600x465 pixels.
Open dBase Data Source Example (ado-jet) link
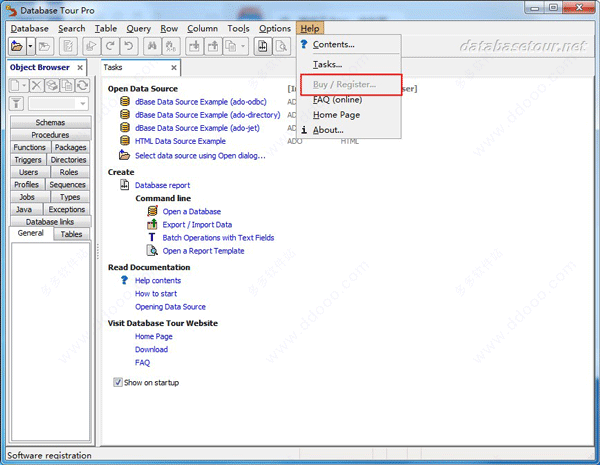[x=197, y=128]
